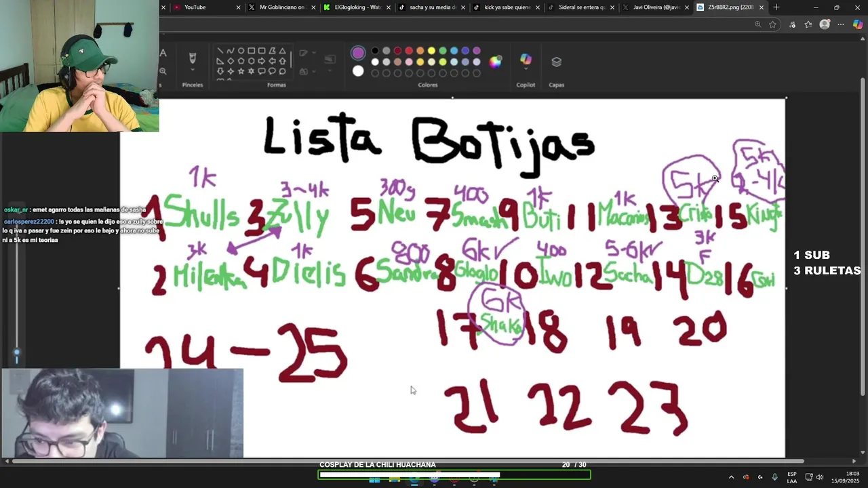
Task: Choose the rectangle shape in Formas
Action: (x=251, y=51)
